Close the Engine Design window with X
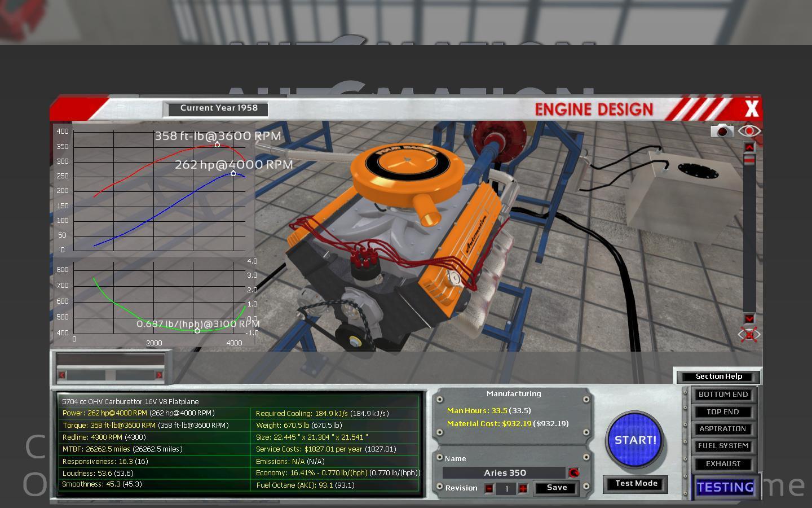812x508 pixels. click(x=752, y=108)
